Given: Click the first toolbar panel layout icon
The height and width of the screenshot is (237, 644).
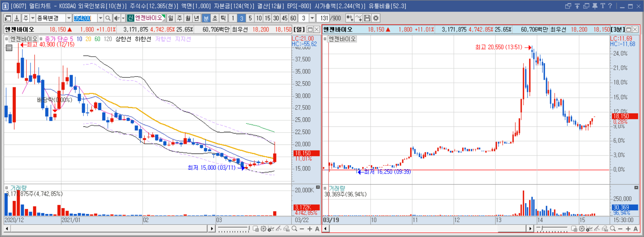Looking at the screenshot, I should point(8,18).
